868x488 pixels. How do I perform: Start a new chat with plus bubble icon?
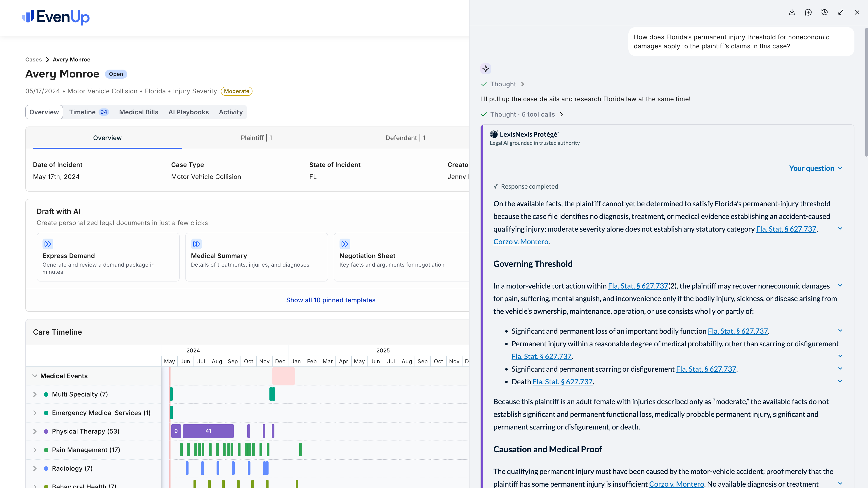click(x=808, y=12)
